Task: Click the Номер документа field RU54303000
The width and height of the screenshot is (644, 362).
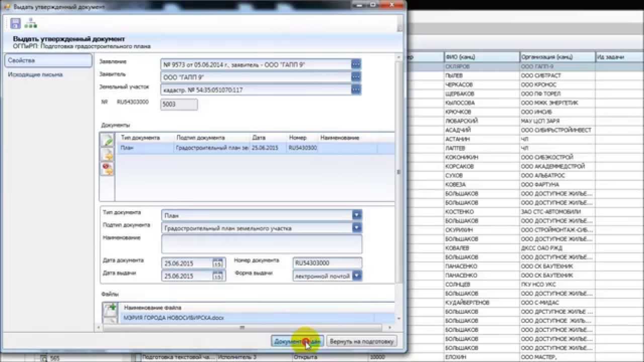Action: (327, 263)
